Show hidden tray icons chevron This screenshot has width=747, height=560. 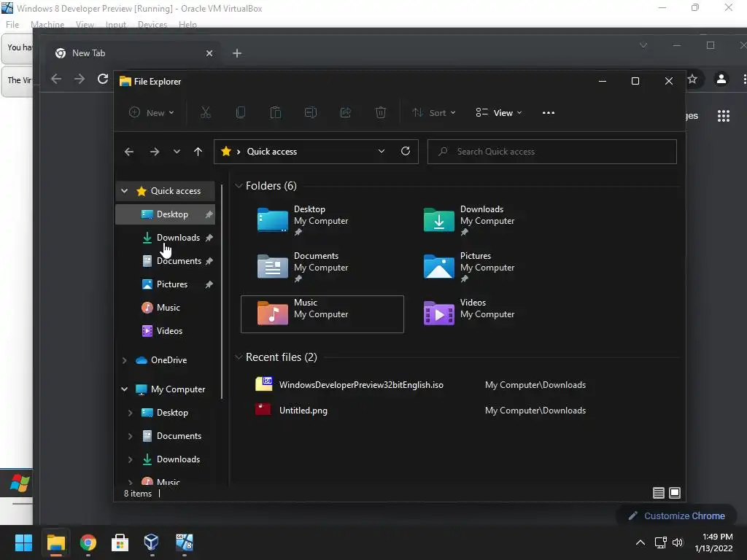click(640, 542)
